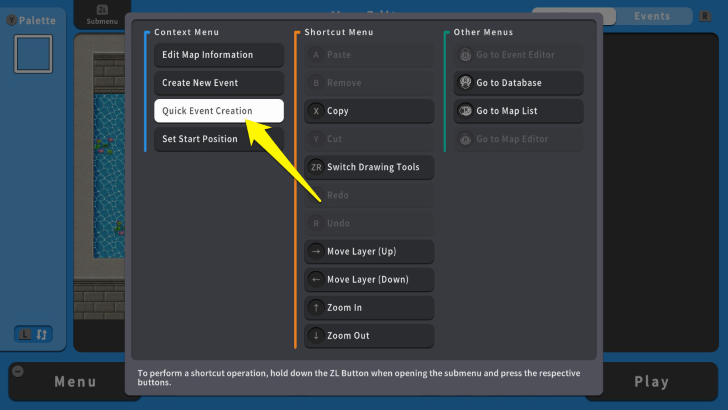Open Go to Database
This screenshot has height=410, width=728.
(x=518, y=83)
